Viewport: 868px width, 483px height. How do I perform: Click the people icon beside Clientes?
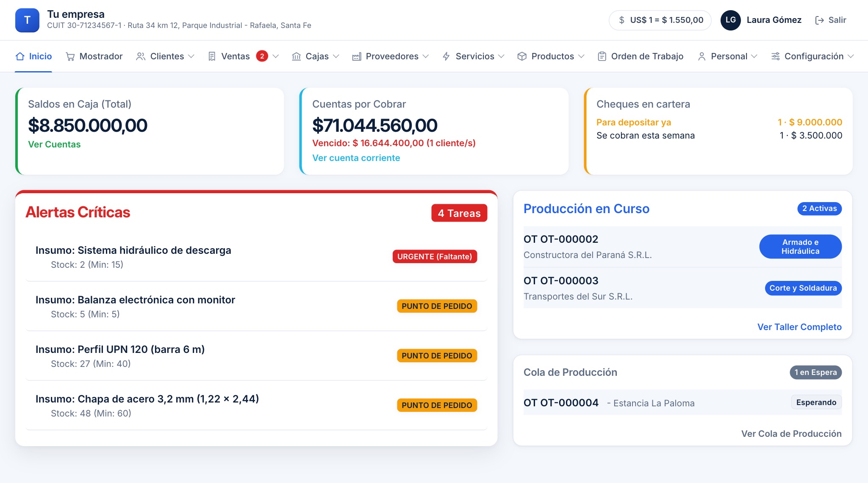click(x=141, y=56)
